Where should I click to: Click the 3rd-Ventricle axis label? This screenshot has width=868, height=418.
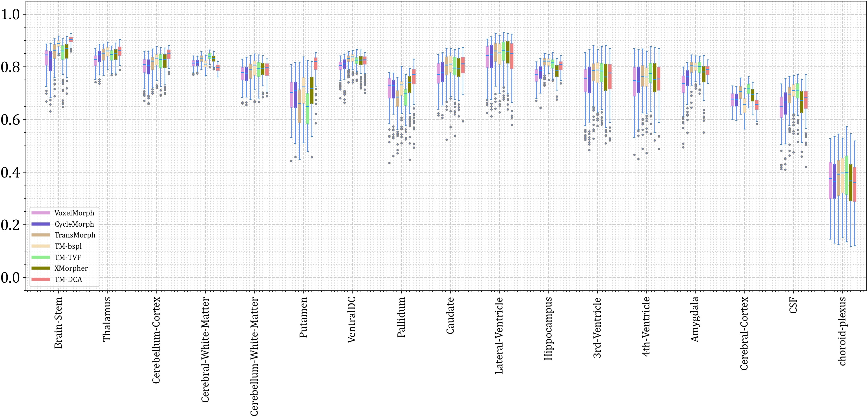(x=597, y=327)
